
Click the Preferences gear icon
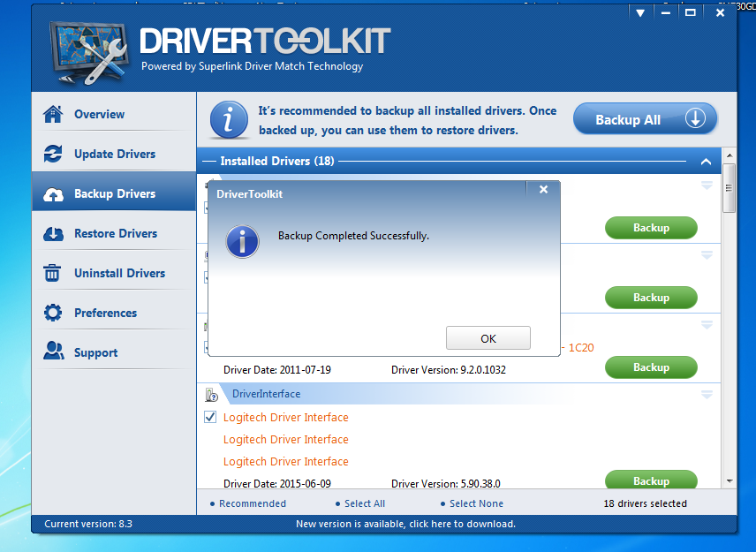tap(53, 313)
